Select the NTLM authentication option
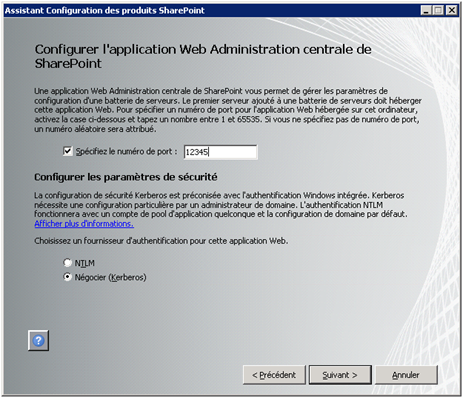 (68, 263)
